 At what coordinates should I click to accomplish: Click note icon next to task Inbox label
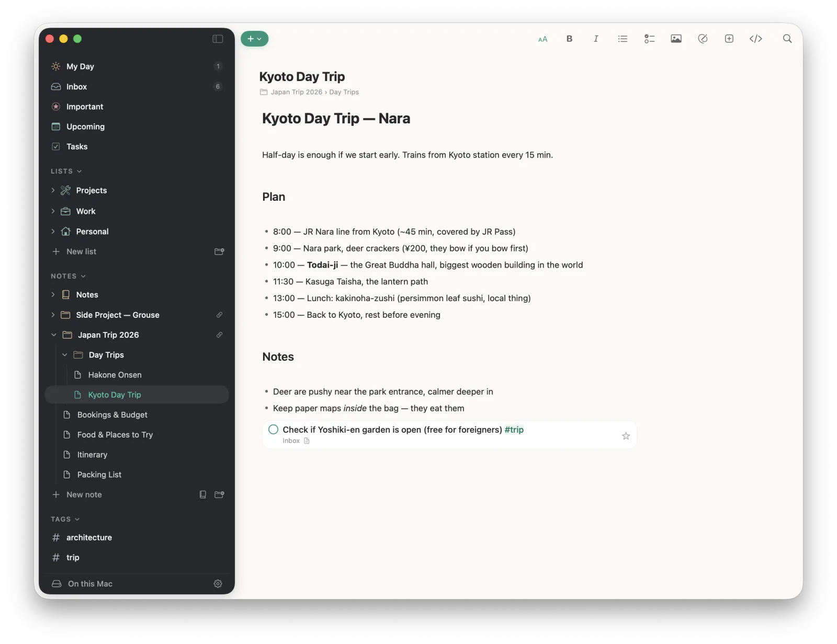[307, 441]
